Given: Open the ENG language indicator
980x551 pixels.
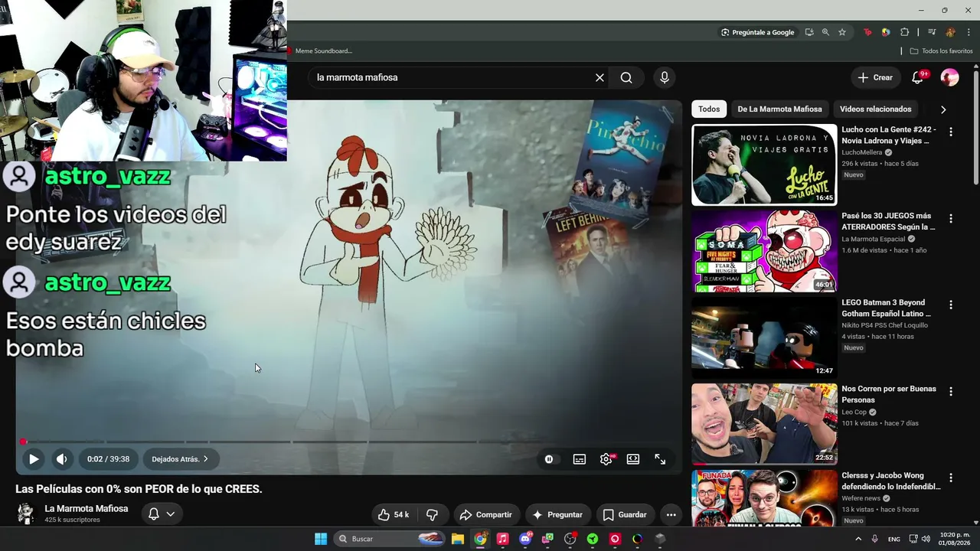Looking at the screenshot, I should (x=894, y=539).
